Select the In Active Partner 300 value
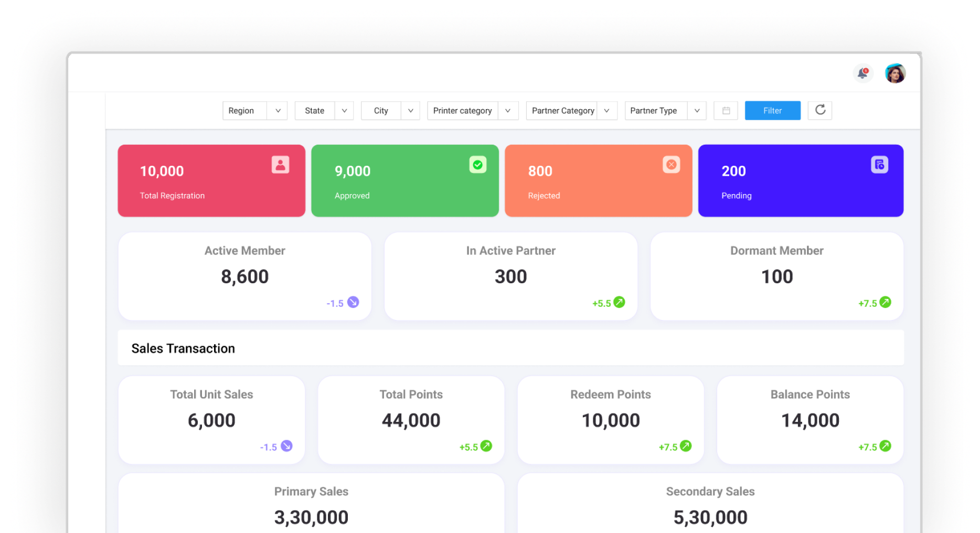Screen dimensions: 980x533 (510, 276)
